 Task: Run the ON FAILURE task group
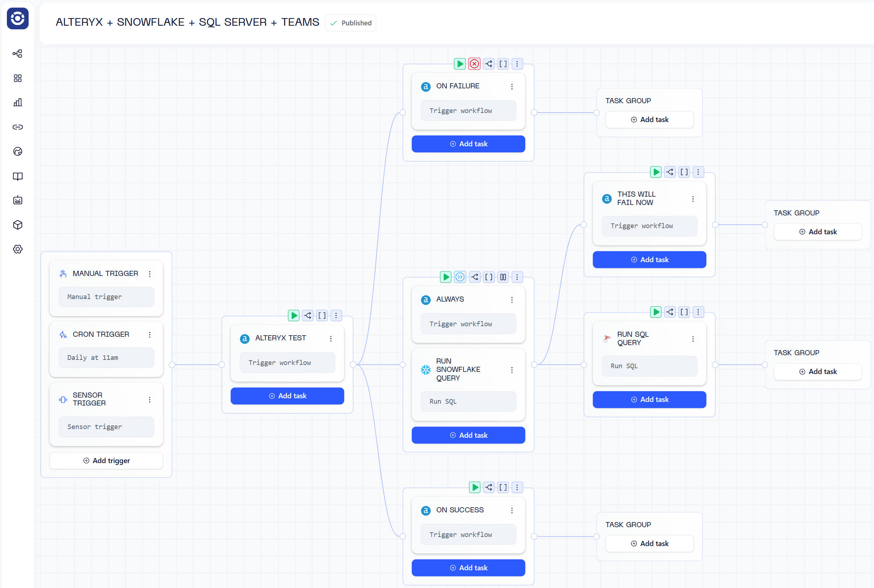point(460,64)
